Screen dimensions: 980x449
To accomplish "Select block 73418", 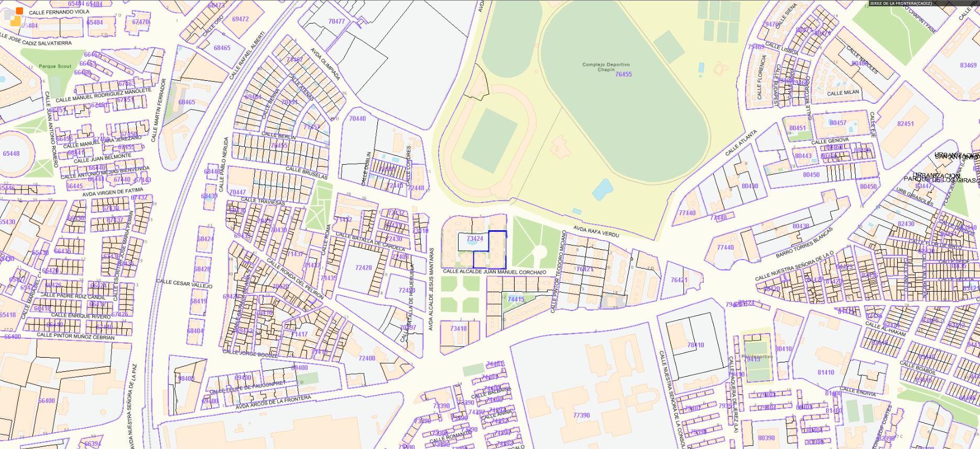I will click(458, 329).
